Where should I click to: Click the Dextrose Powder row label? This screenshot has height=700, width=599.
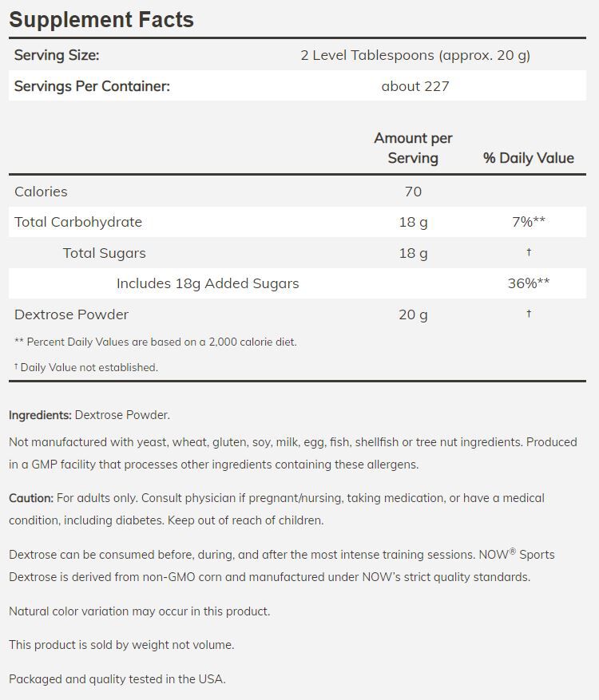coord(71,314)
